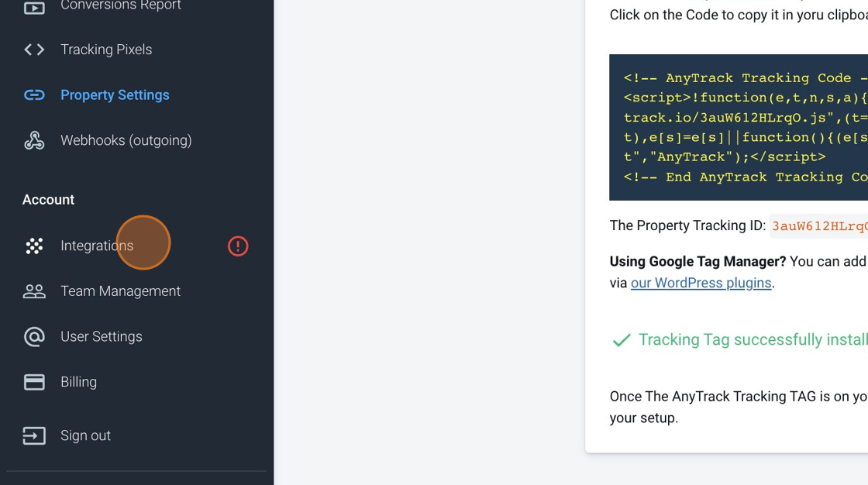Click the Team Management people icon
868x485 pixels.
pos(34,291)
